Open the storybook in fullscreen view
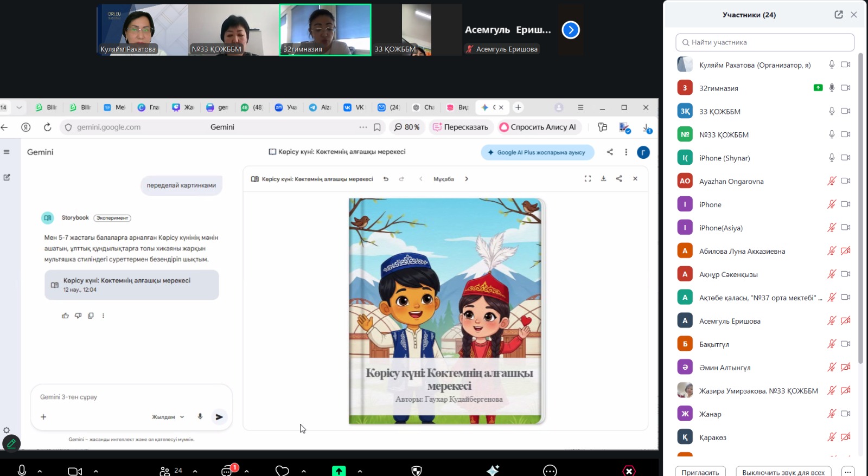Image resolution: width=868 pixels, height=476 pixels. (588, 179)
